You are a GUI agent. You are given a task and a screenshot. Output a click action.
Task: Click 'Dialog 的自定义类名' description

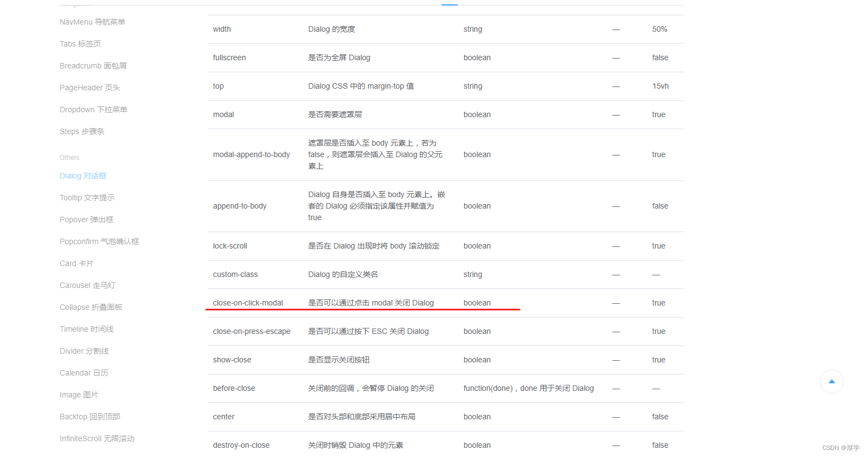pyautogui.click(x=343, y=274)
